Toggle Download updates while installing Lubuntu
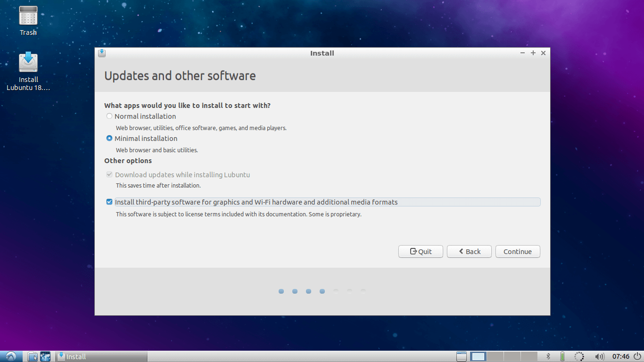Image resolution: width=644 pixels, height=362 pixels. tap(109, 175)
